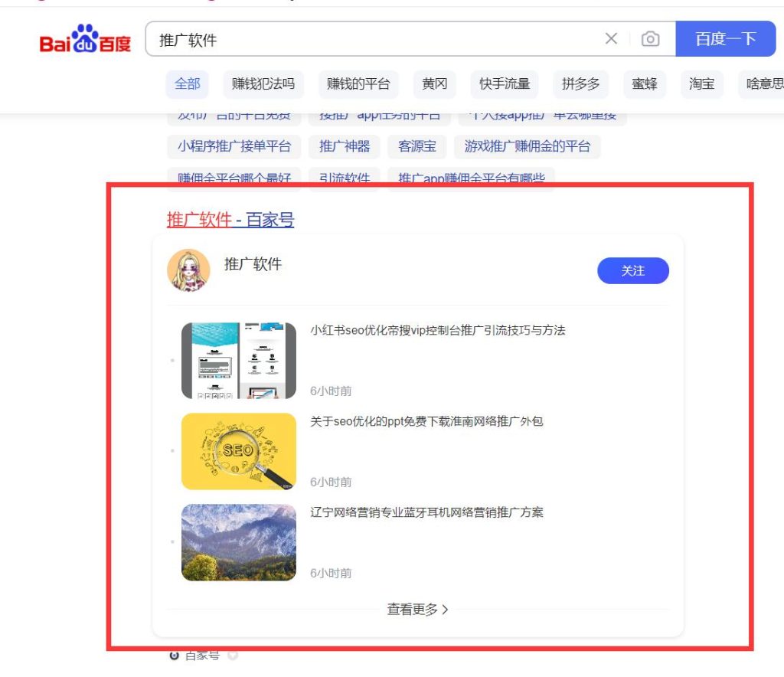
Task: Choose the 淘宝 filter tab
Action: (701, 83)
